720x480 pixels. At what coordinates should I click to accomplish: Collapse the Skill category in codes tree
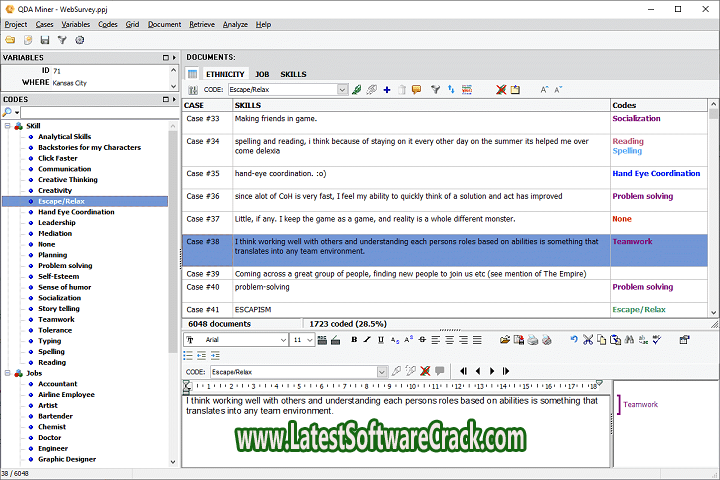click(x=8, y=126)
